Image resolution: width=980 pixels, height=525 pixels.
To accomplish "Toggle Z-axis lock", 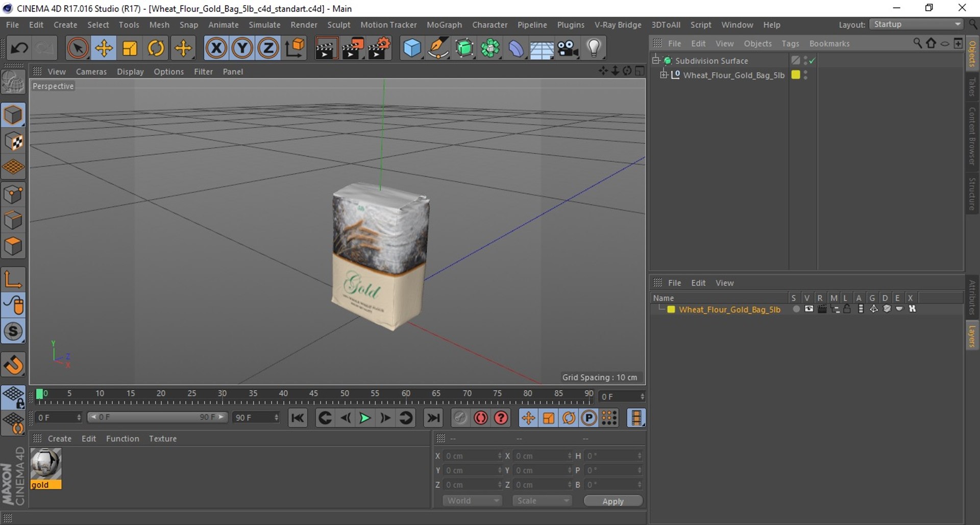I will click(x=268, y=49).
